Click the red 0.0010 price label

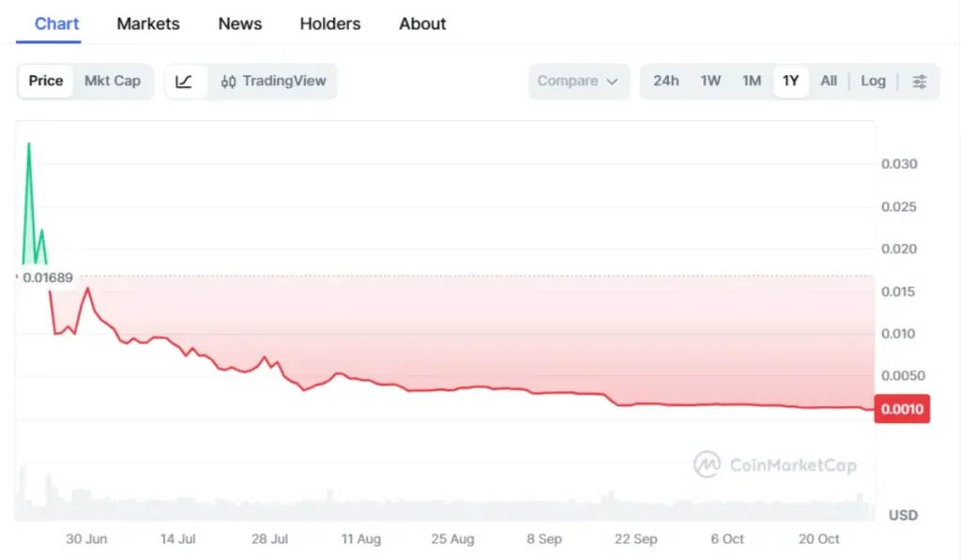pos(901,408)
